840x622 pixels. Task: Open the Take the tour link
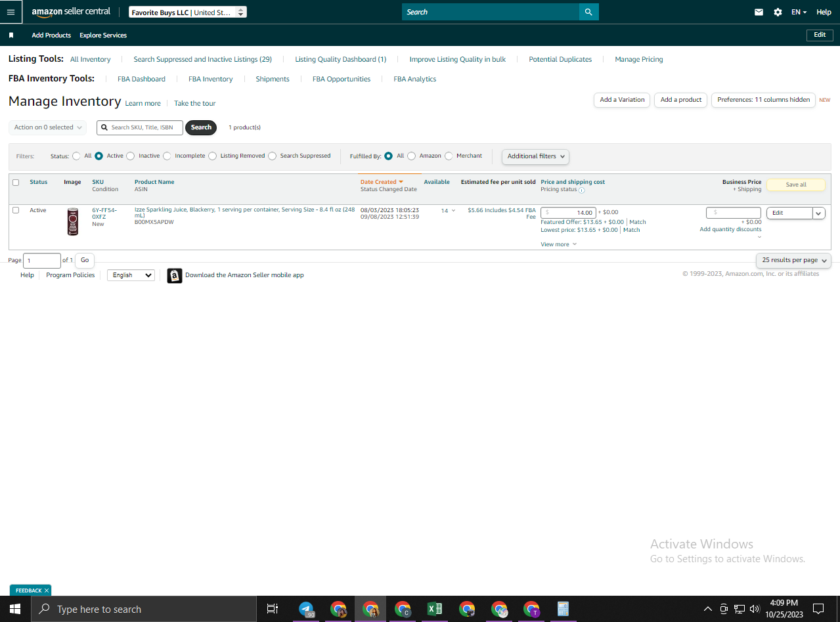pyautogui.click(x=194, y=103)
